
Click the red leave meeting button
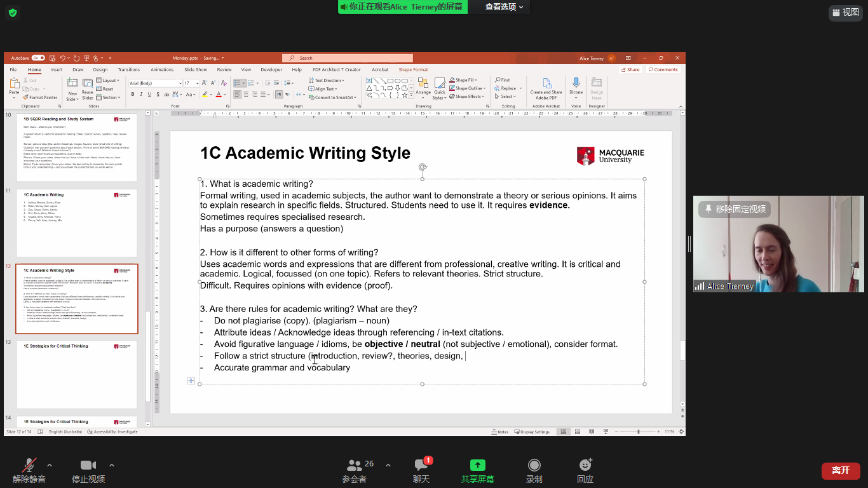point(840,470)
